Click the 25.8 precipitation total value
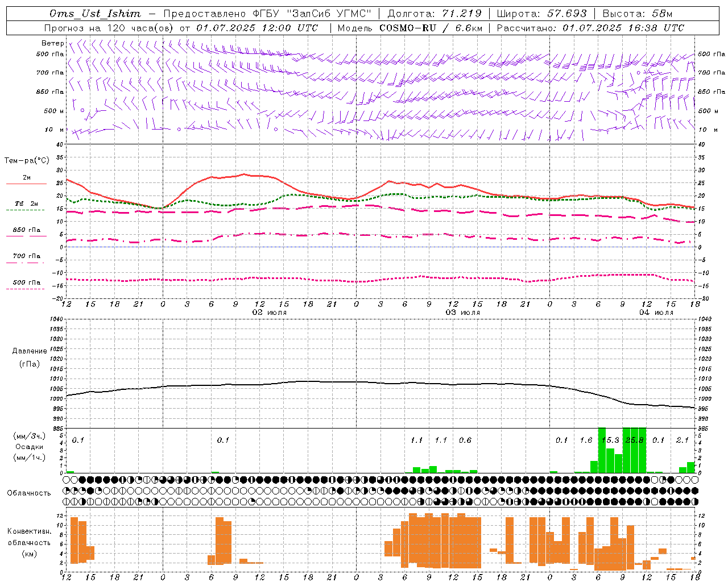This screenshot has height=582, width=728. point(634,440)
